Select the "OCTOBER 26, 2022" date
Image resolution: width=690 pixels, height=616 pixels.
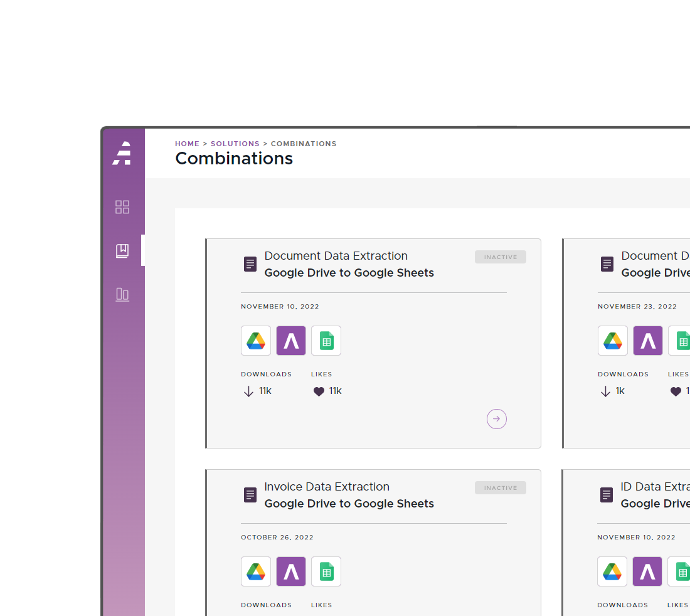pos(277,537)
